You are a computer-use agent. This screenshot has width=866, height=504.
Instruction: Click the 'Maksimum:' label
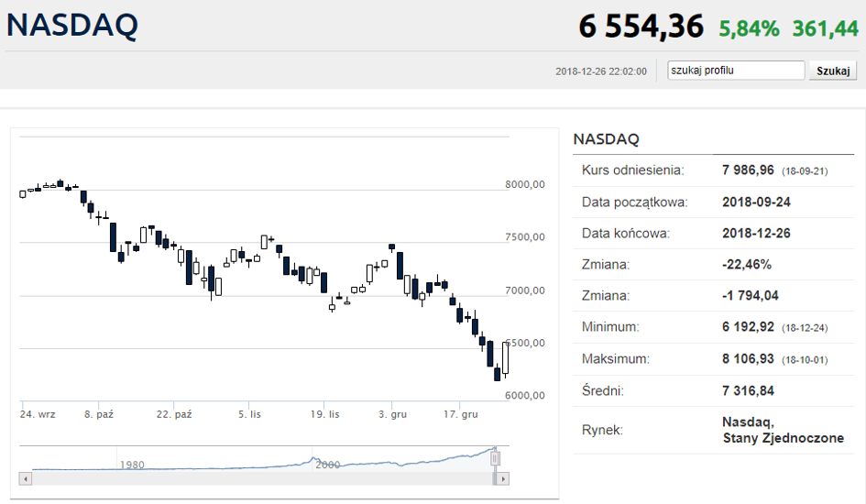point(616,359)
